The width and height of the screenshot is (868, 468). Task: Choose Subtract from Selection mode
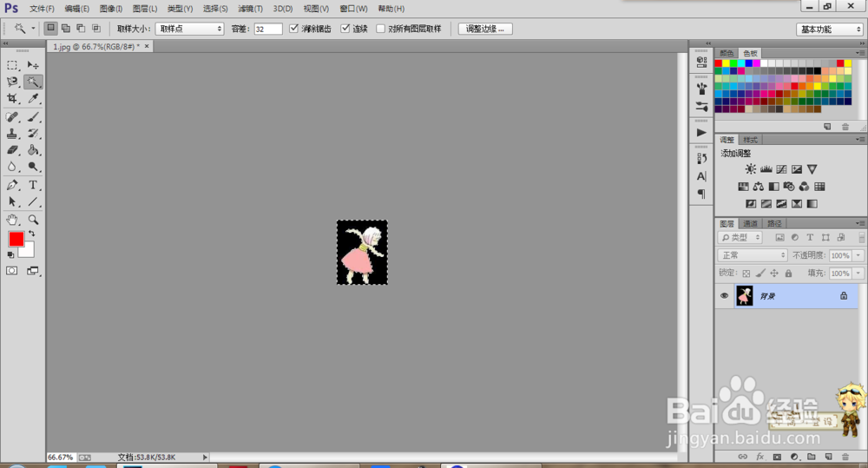pos(81,29)
